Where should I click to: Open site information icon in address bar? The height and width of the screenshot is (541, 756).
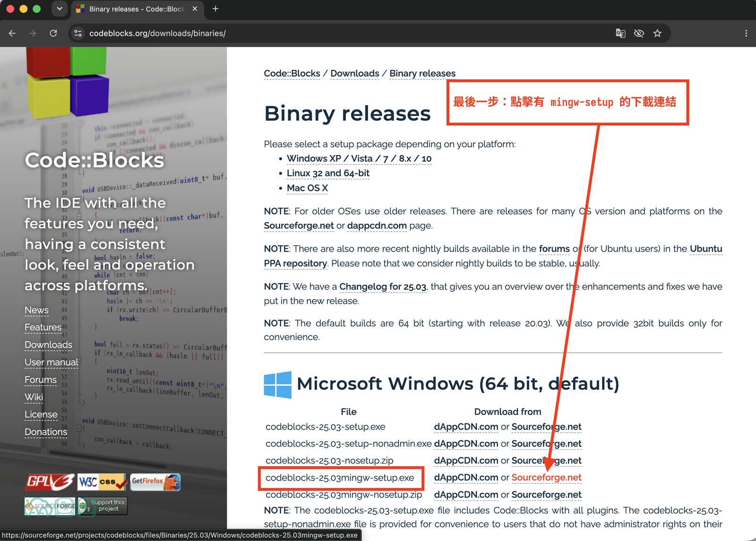click(x=78, y=33)
